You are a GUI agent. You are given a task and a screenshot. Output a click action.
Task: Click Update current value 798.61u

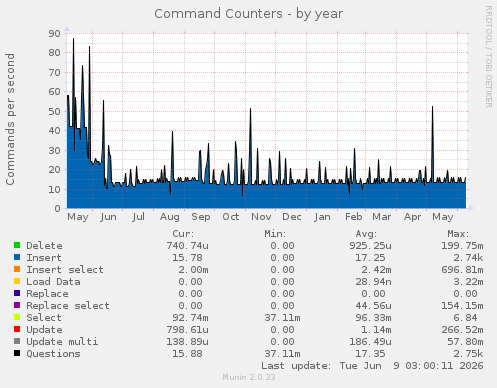[188, 330]
